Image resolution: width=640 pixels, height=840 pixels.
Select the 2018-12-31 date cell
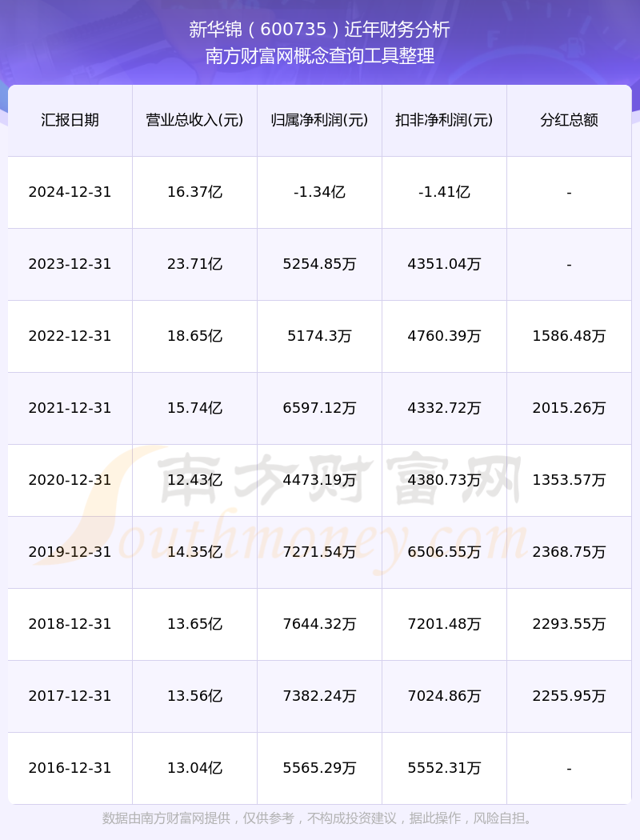pyautogui.click(x=70, y=624)
